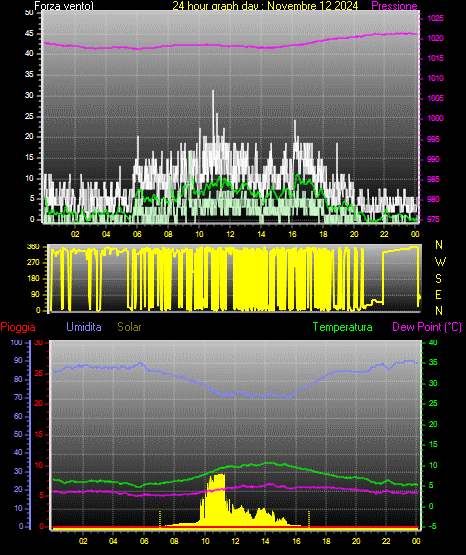Click green temperature axis value -5
Image resolution: width=466 pixels, height=555 pixels.
click(x=433, y=527)
